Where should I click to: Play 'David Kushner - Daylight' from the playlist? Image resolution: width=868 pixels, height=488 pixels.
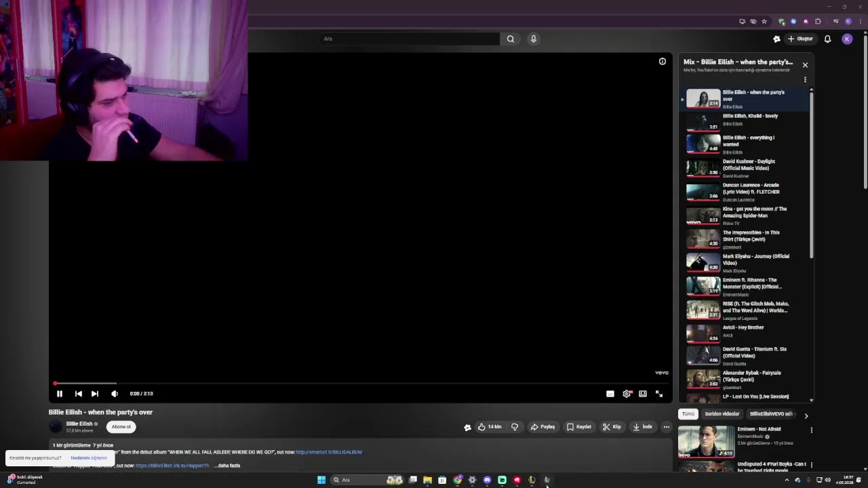745,167
